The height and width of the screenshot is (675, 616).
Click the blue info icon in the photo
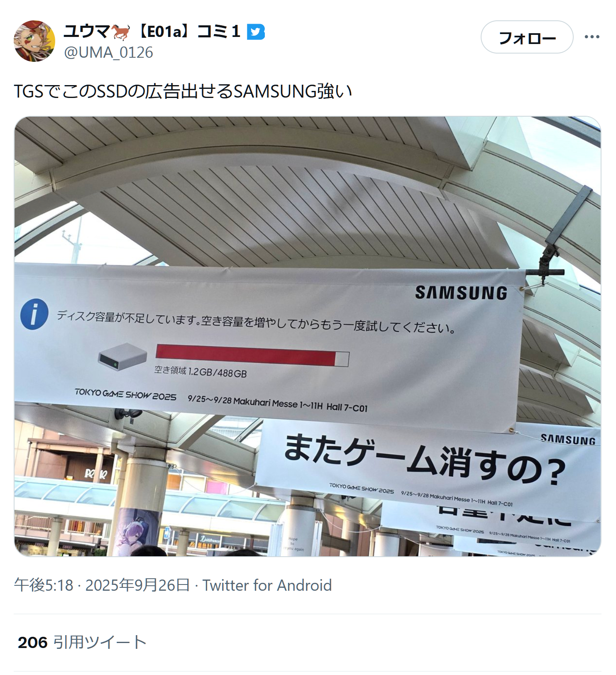pyautogui.click(x=34, y=314)
